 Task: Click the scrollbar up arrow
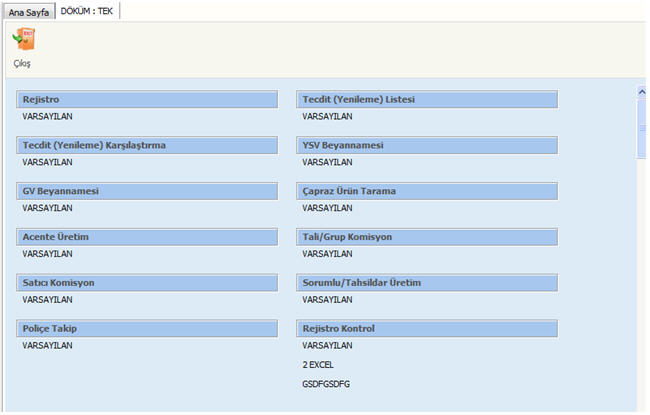[642, 92]
